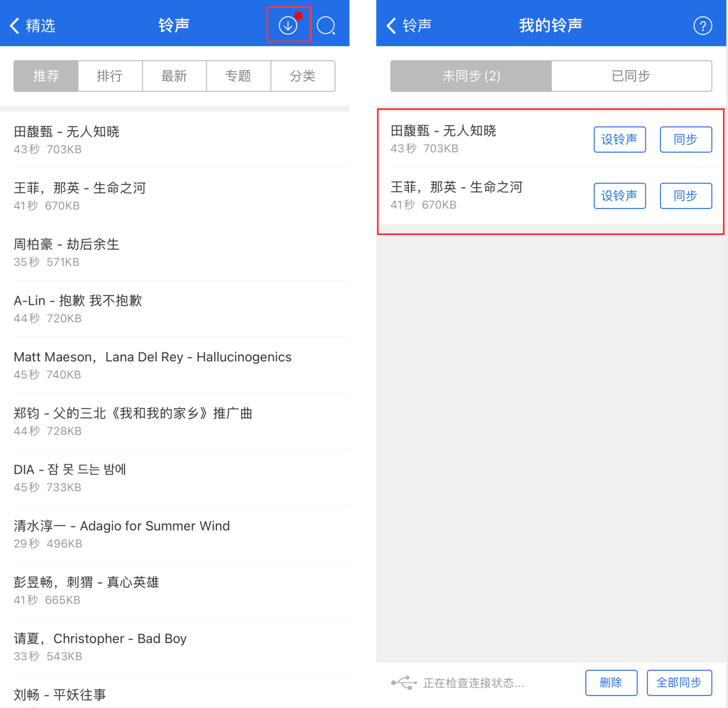Open the help question mark icon
Viewport: 728px width, 708px height.
click(703, 25)
